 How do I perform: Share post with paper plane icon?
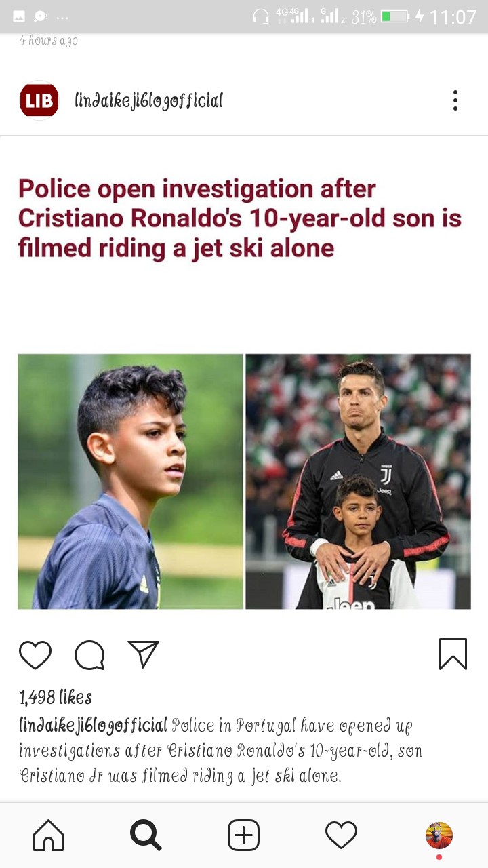[x=143, y=654]
